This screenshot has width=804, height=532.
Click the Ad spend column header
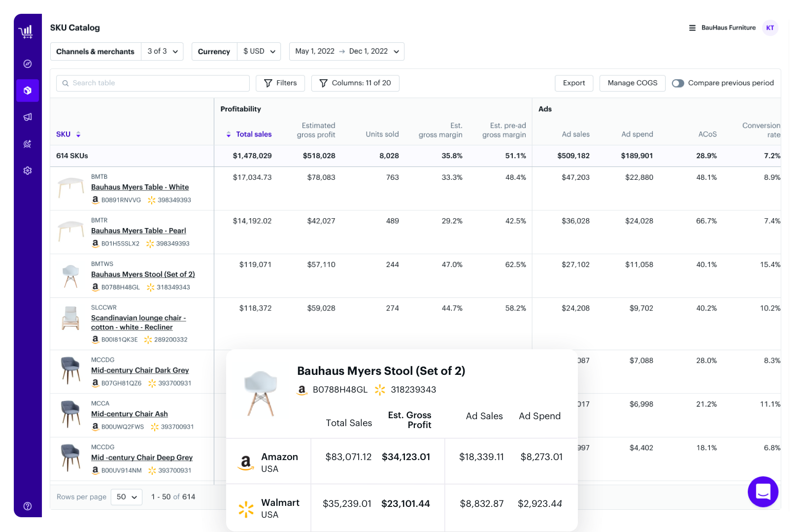637,134
